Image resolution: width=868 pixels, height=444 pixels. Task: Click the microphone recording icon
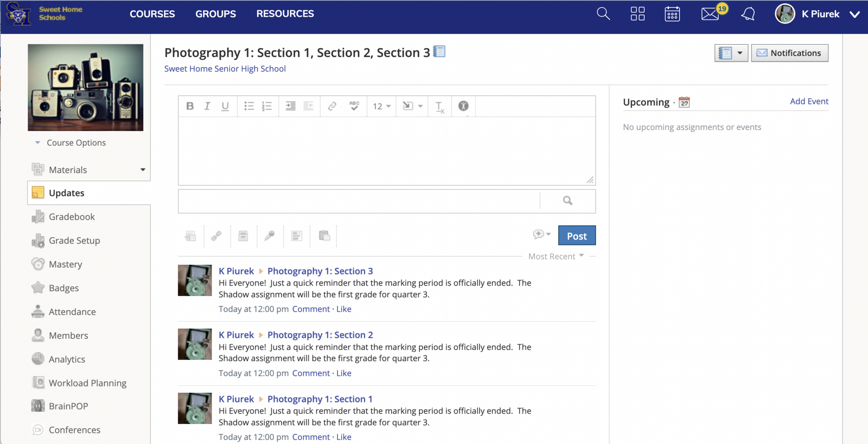pos(270,236)
